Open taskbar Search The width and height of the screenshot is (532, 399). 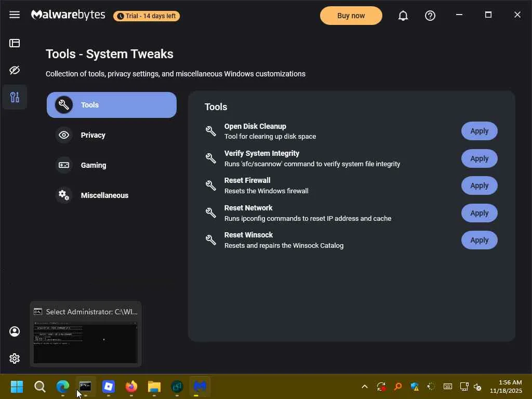39,387
